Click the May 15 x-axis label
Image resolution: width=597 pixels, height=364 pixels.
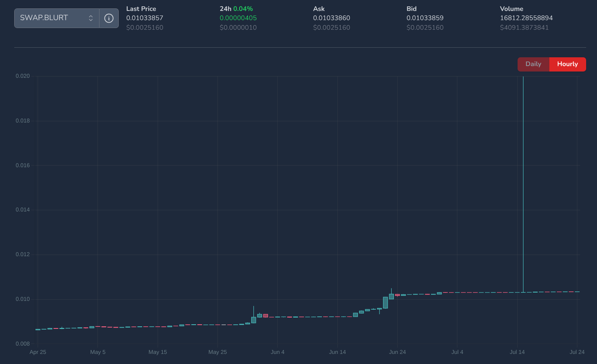[158, 352]
